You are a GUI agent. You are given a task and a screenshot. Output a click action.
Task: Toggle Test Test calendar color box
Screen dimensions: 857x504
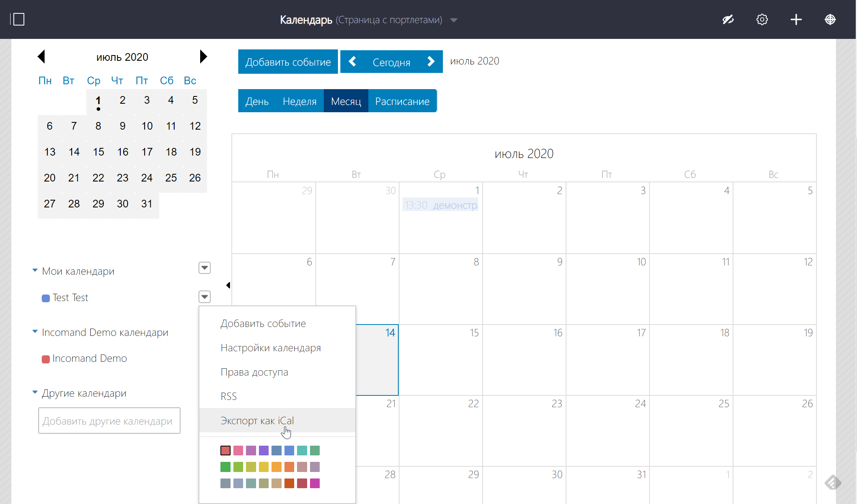[x=46, y=298]
